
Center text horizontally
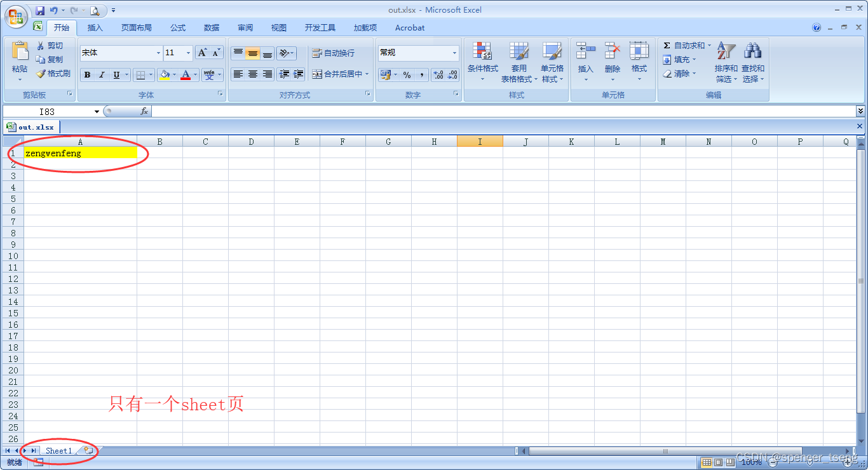253,74
